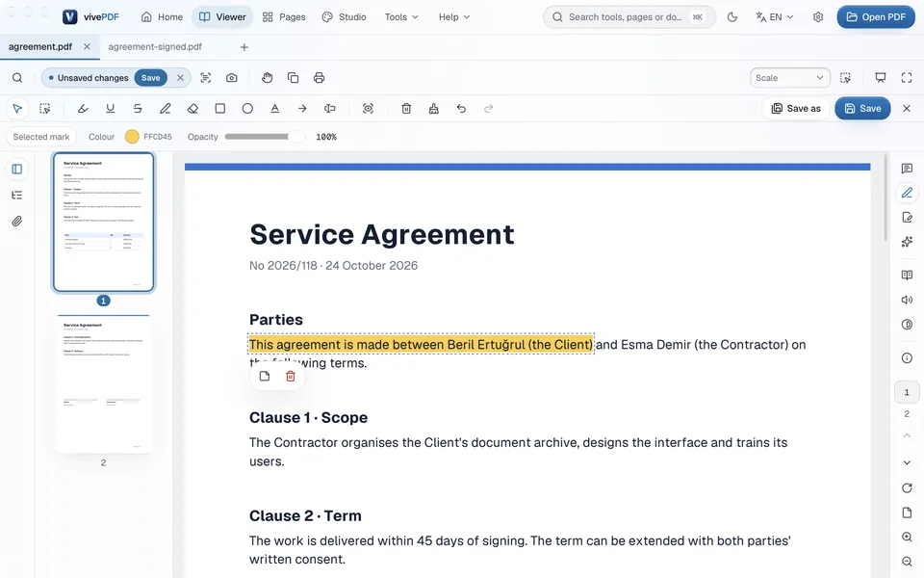Open a new tab with plus

244,47
